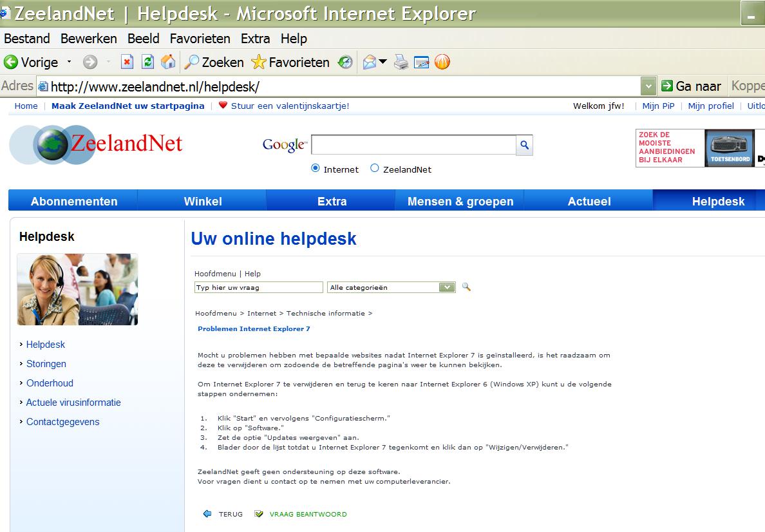Screen dimensions: 765x532
Task: Click the Ga naar button
Action: pyautogui.click(x=692, y=86)
